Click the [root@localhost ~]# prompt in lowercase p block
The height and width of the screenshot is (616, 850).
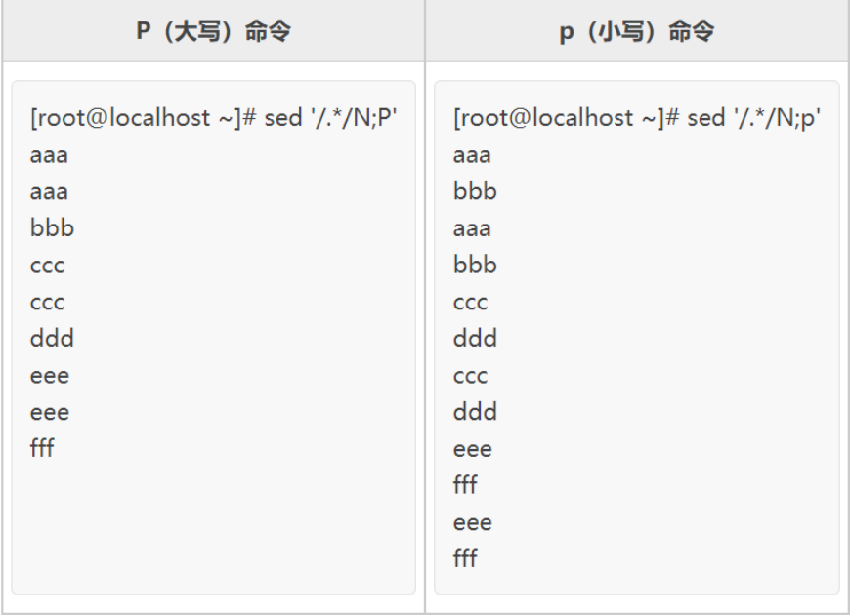[566, 118]
